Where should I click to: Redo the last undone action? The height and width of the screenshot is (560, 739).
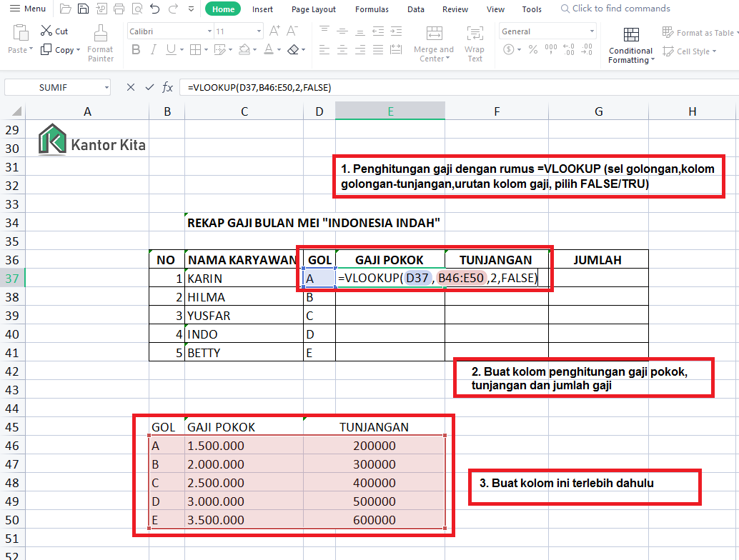point(173,9)
